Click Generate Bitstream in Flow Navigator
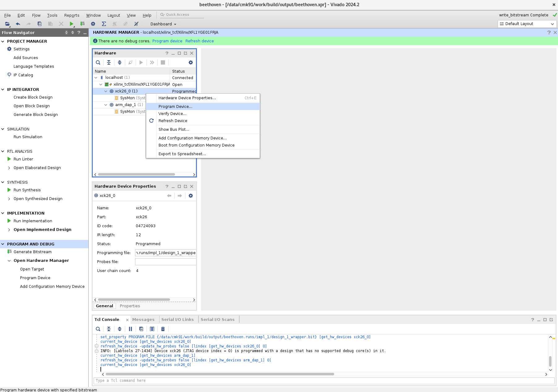The width and height of the screenshot is (558, 392). click(x=32, y=252)
